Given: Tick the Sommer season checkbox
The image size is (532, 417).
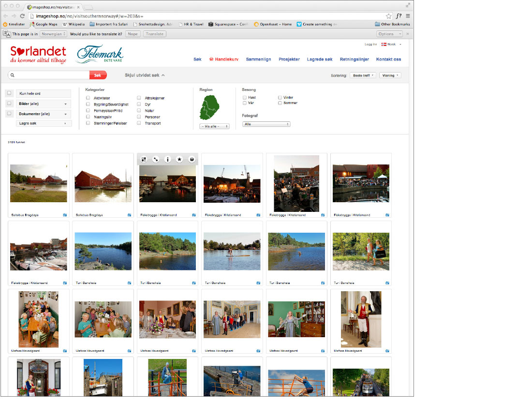Looking at the screenshot, I should (280, 103).
